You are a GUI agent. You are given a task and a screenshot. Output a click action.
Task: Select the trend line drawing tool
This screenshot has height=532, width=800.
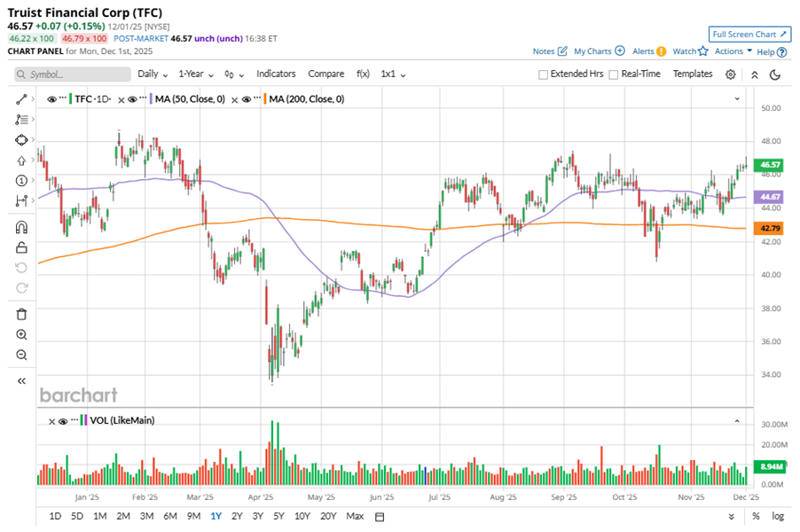[x=22, y=98]
